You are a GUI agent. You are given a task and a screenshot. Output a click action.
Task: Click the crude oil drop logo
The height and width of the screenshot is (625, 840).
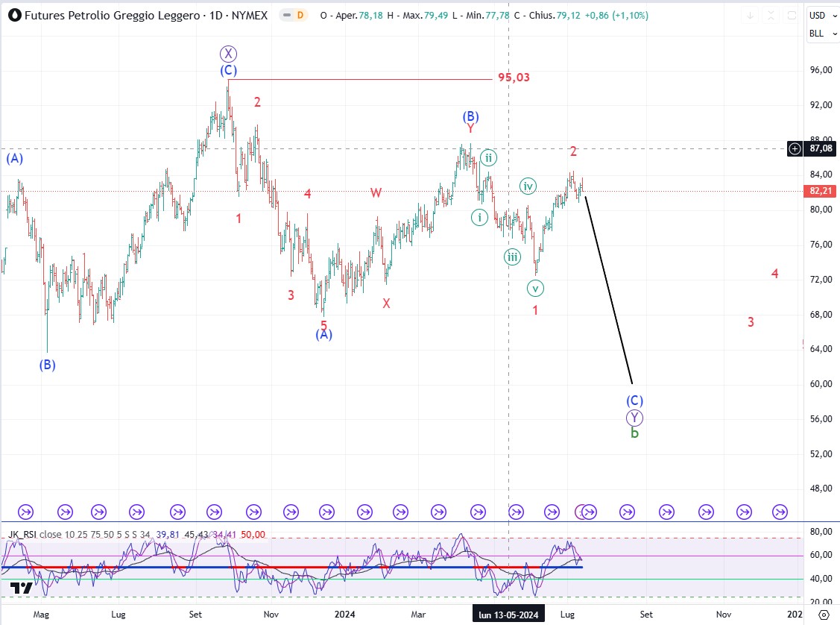(14, 15)
